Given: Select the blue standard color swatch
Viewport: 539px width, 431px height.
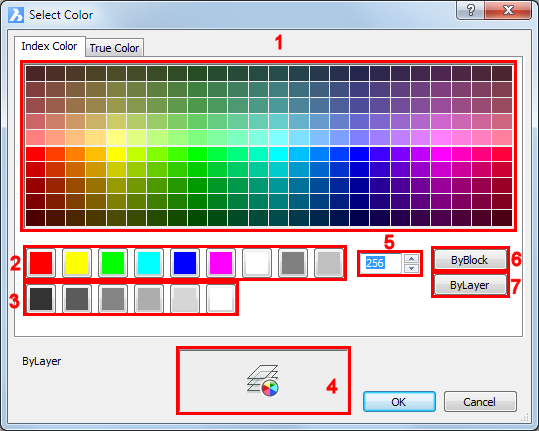Looking at the screenshot, I should 185,263.
